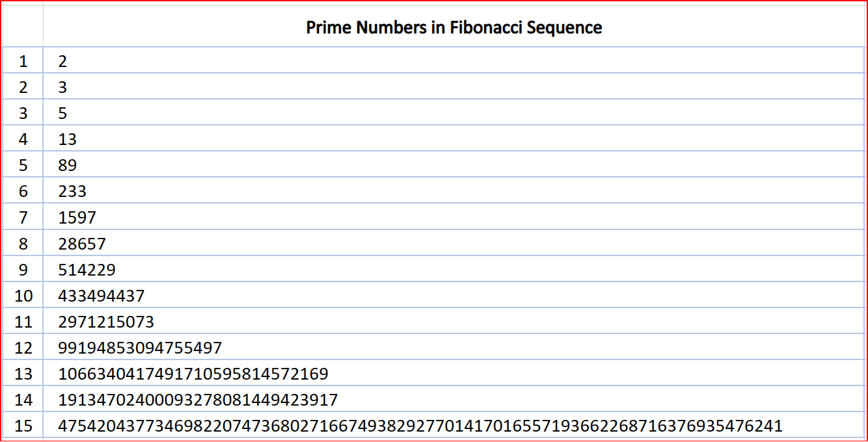The width and height of the screenshot is (868, 442).
Task: Select the cell with 2971215073
Action: click(x=106, y=322)
